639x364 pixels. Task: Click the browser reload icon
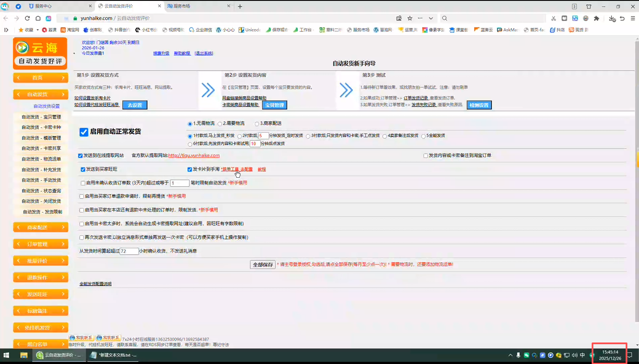click(27, 19)
